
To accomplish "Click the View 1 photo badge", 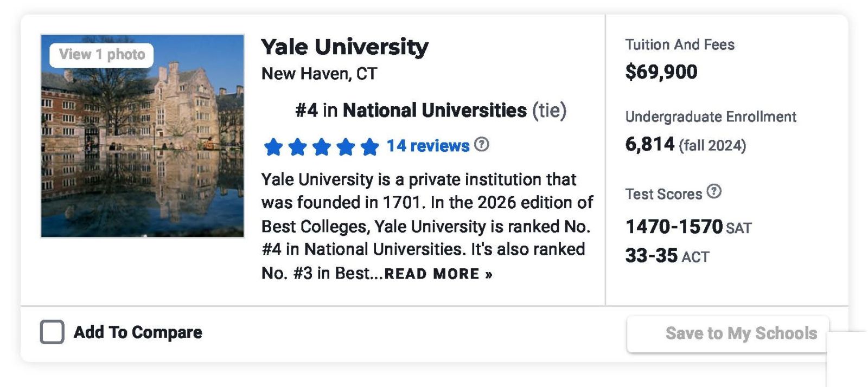I will pos(102,55).
